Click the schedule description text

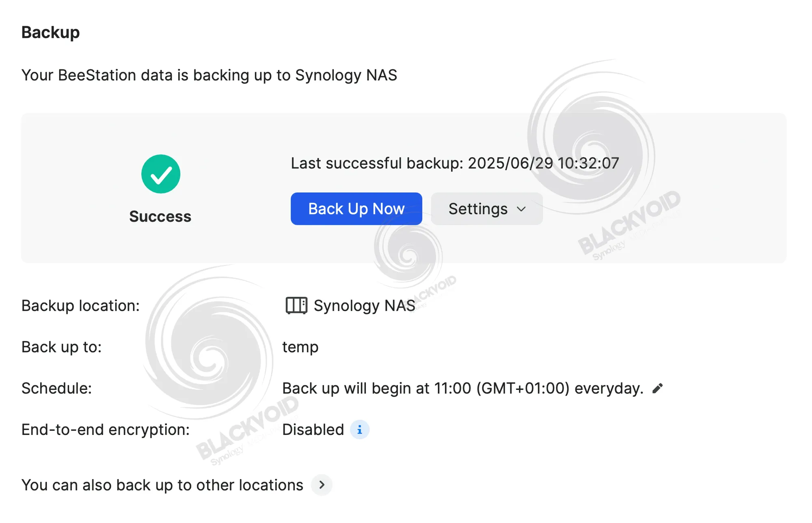[463, 389]
